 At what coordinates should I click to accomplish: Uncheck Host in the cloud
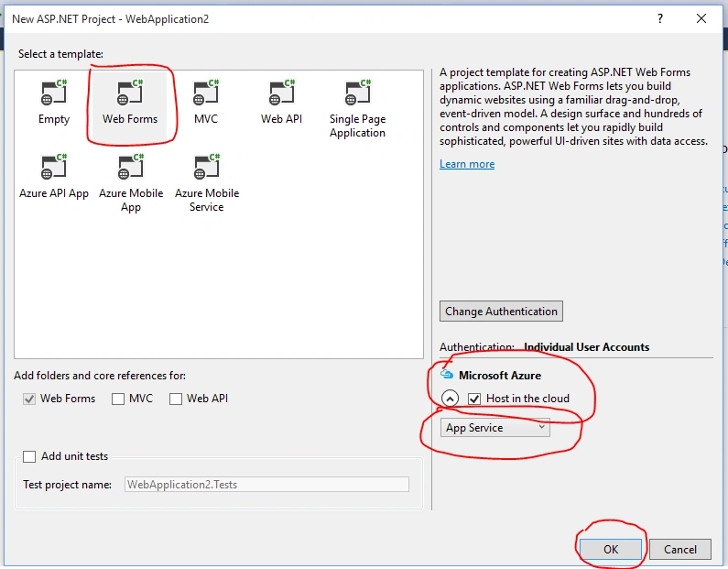click(474, 399)
